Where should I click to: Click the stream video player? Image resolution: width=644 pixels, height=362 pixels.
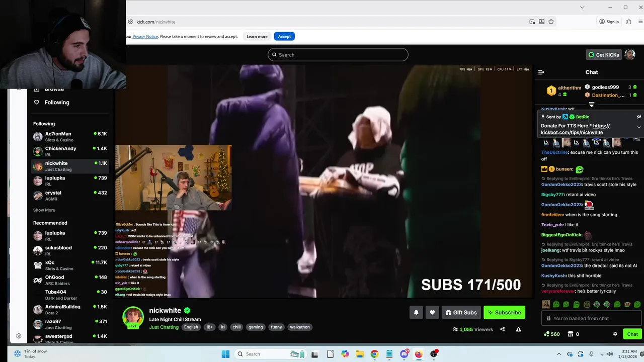[x=324, y=181]
